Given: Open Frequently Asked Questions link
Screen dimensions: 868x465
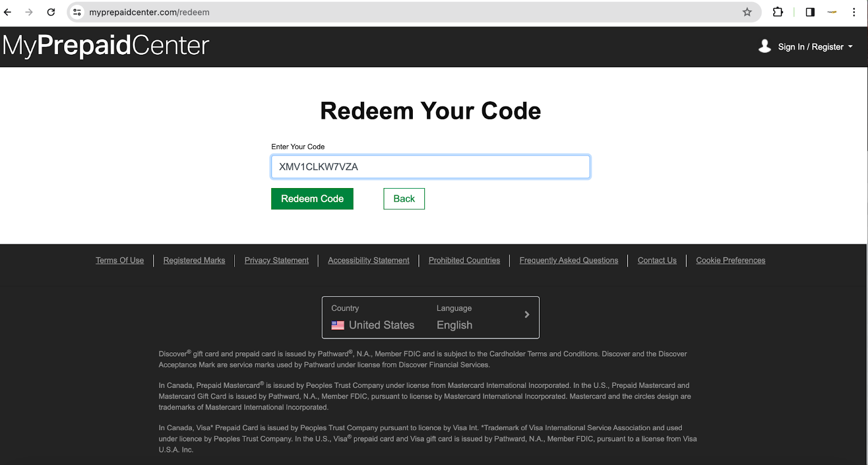Looking at the screenshot, I should [569, 261].
